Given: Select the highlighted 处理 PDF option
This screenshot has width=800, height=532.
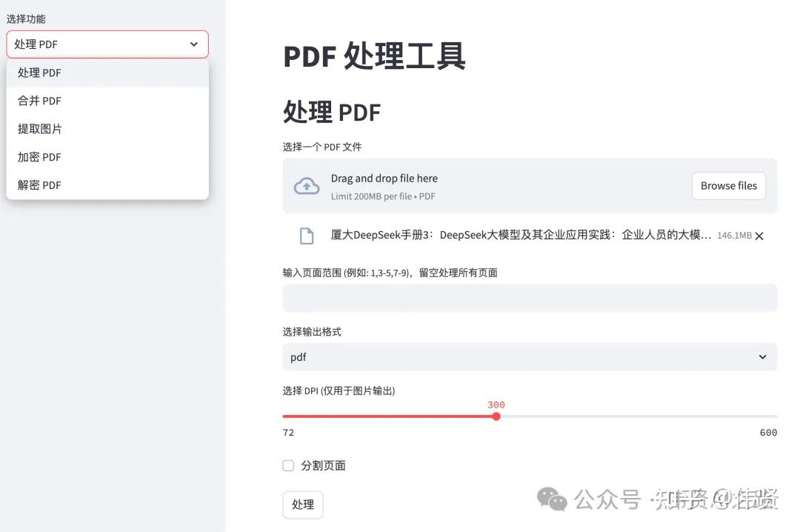Looking at the screenshot, I should point(39,72).
